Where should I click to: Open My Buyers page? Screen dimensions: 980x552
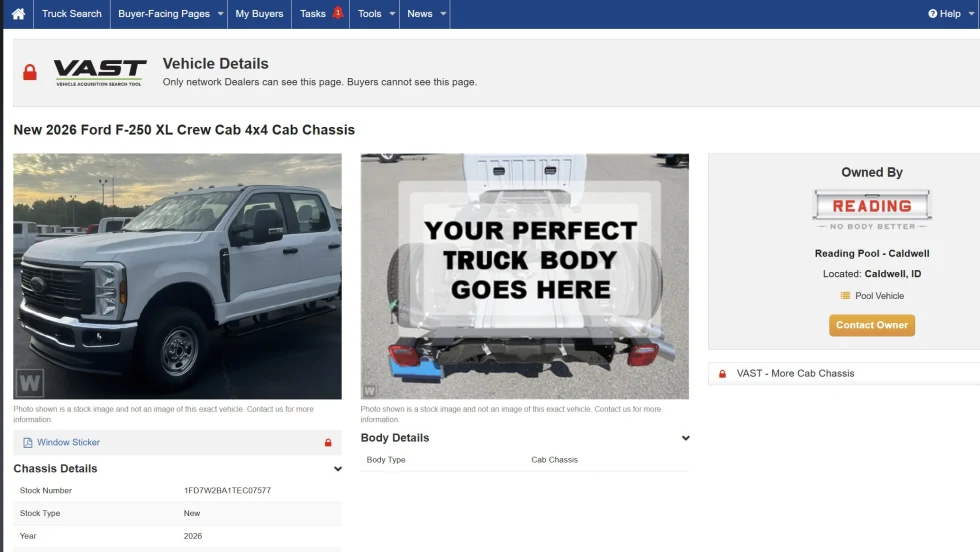point(259,14)
